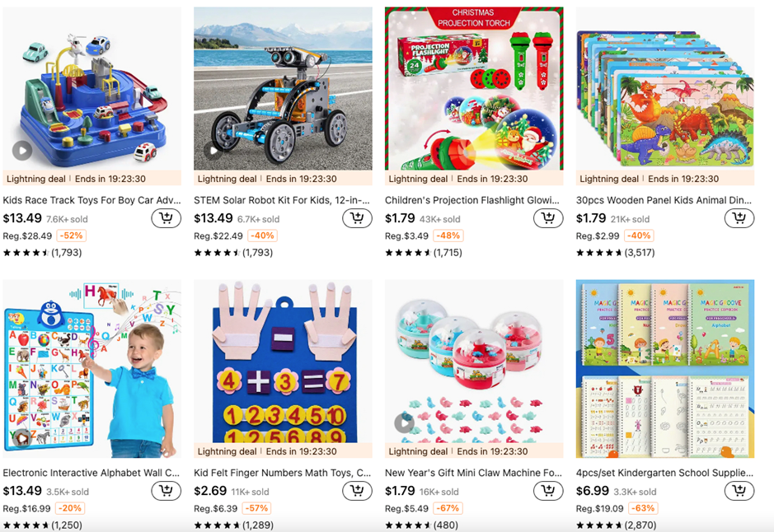Add 30pcs Wooden Panel puzzle to cart
The width and height of the screenshot is (774, 532).
point(739,218)
